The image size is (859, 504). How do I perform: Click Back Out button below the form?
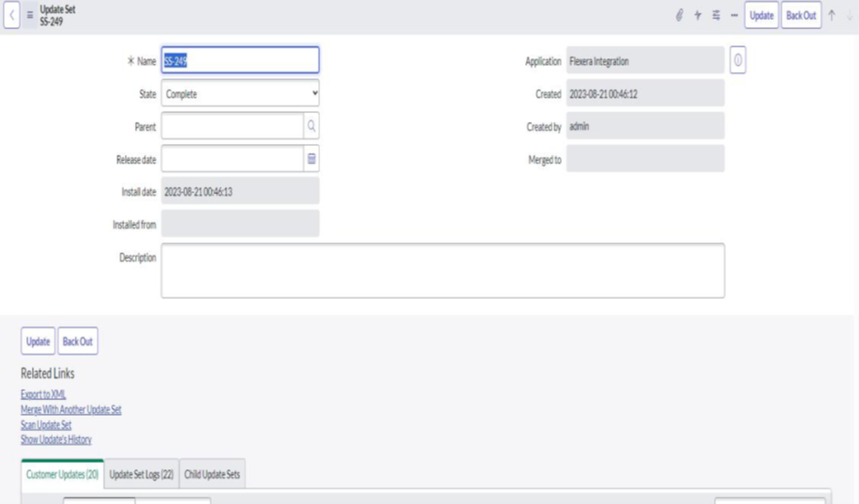tap(78, 341)
